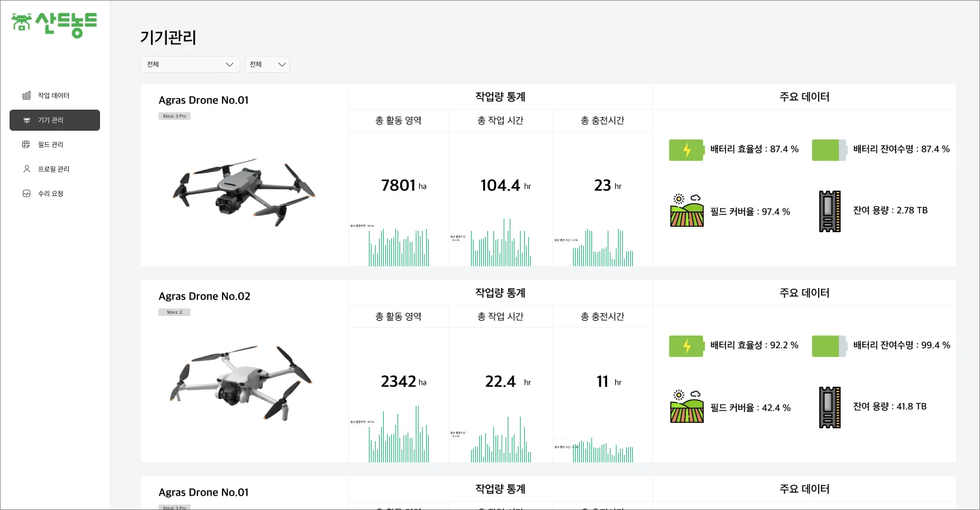Click the battery bolt icon beside 배터리 효율성 : 87.4 %

[x=686, y=150]
